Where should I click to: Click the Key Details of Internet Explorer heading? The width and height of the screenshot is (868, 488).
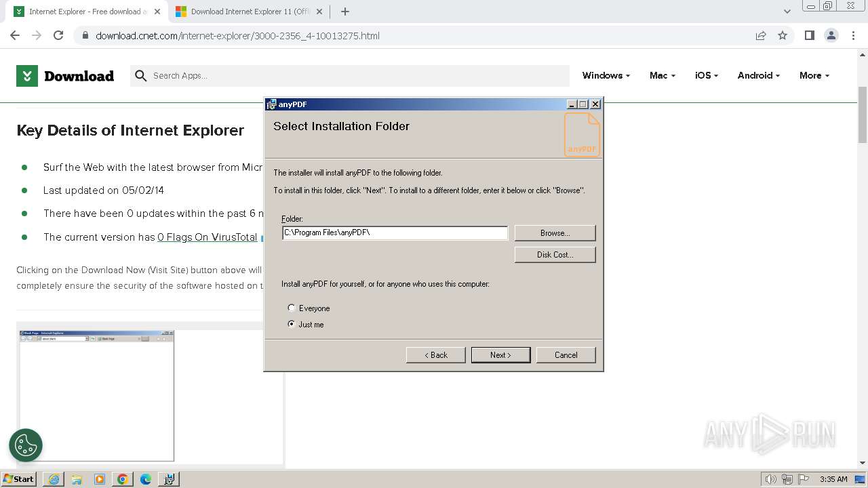(x=130, y=131)
